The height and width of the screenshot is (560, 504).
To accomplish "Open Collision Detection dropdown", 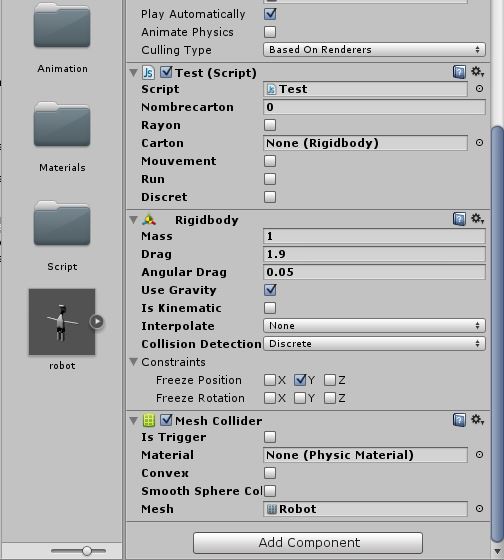I will point(374,344).
